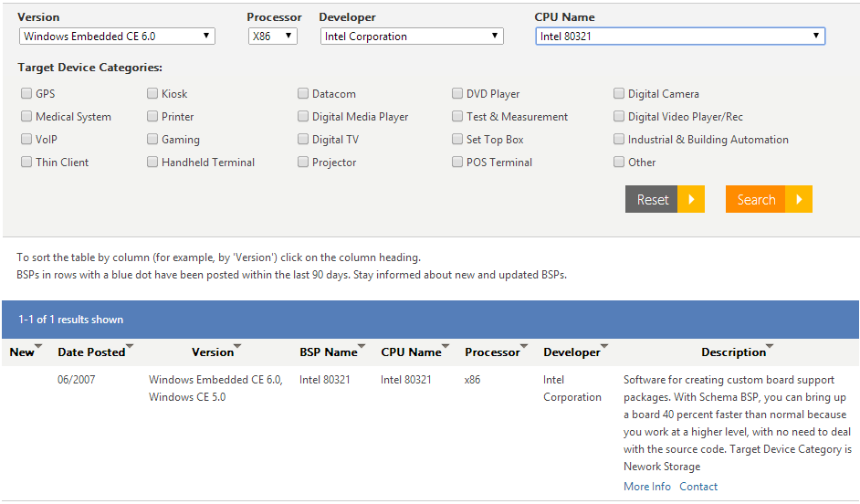Enable the Projector checkbox
Screen dimensions: 860x504
coord(303,162)
